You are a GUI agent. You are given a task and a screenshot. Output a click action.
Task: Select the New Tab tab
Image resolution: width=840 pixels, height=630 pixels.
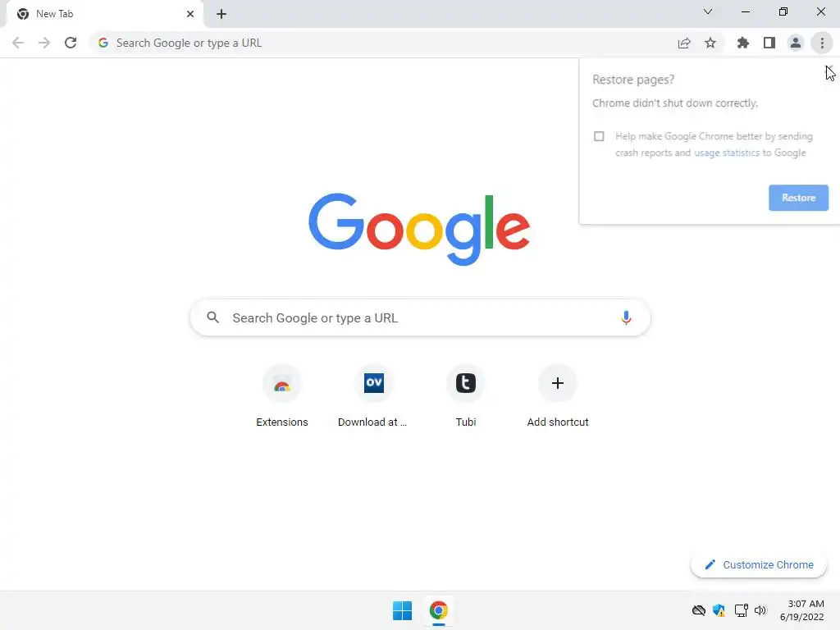click(104, 14)
